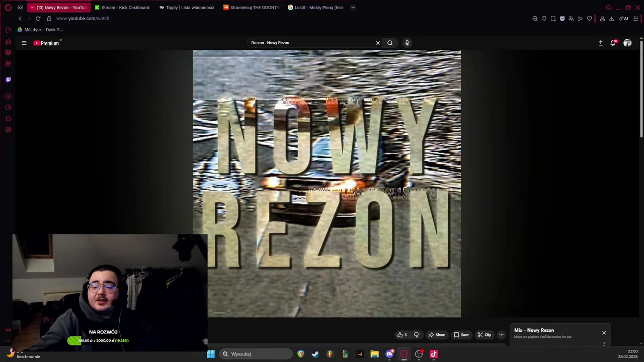Viewport: 644px width, 362px height.
Task: Search tabs with top-right magnifier
Action: pyautogui.click(x=608, y=8)
